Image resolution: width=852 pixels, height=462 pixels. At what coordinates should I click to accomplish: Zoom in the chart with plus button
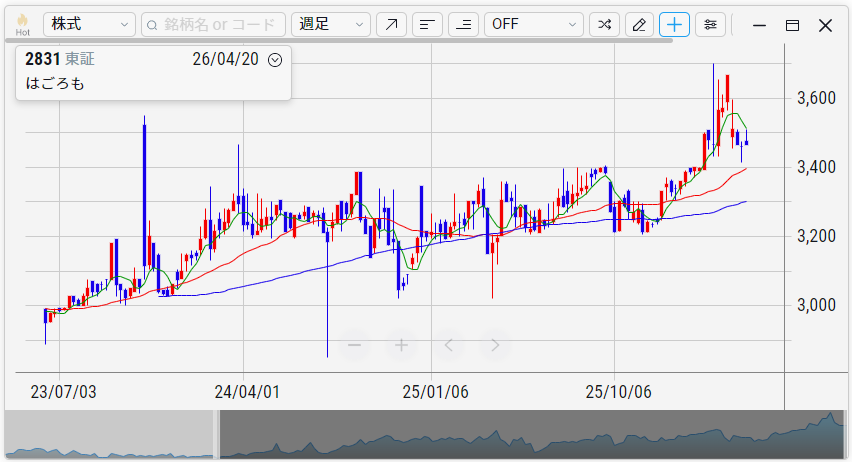click(x=401, y=345)
